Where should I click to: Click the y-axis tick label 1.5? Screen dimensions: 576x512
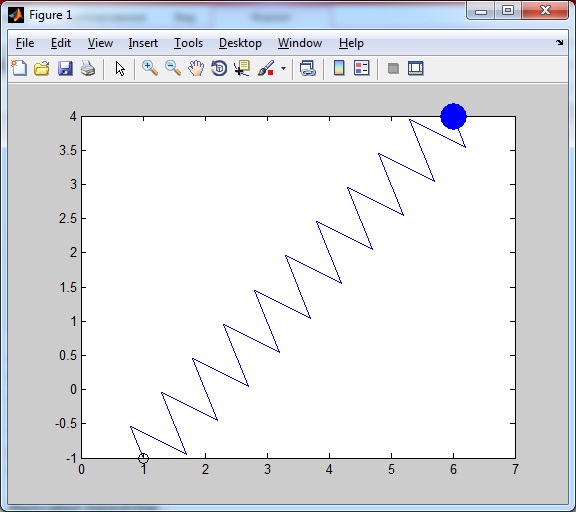coord(68,287)
